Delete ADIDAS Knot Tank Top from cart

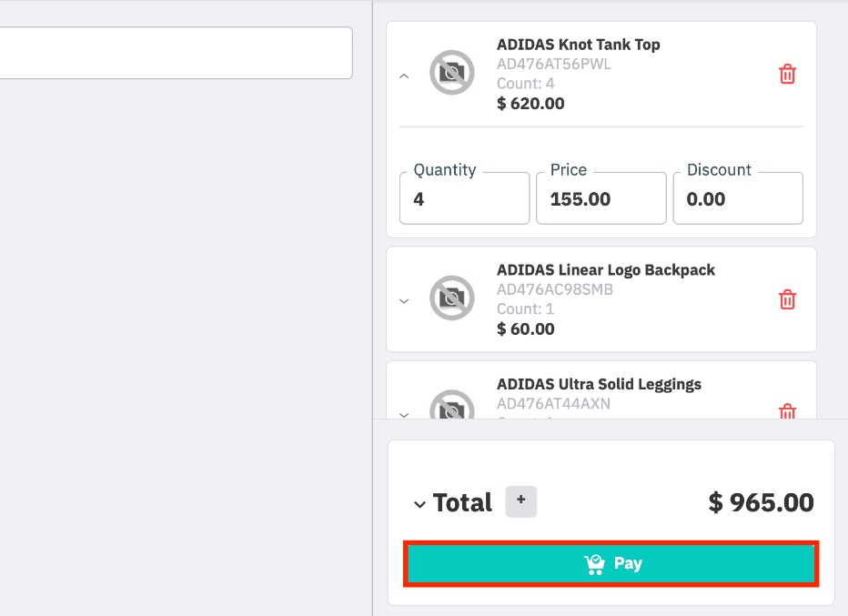(x=788, y=75)
